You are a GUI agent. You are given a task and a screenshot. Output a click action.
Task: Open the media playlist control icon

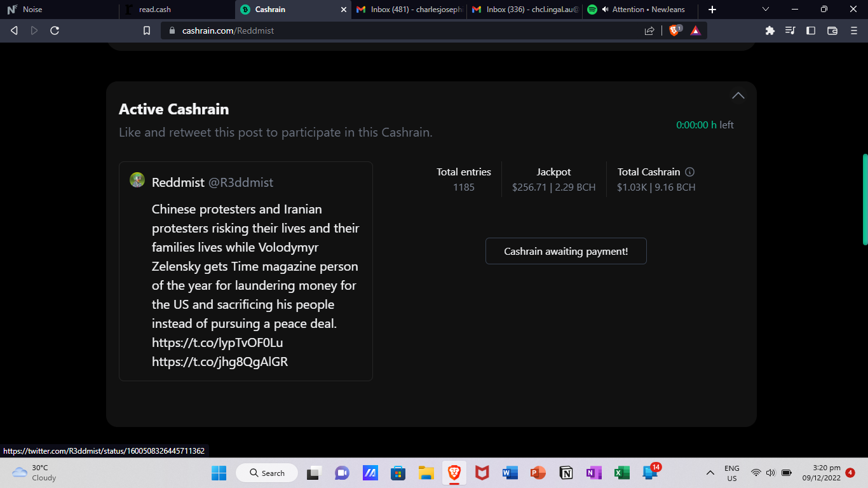(x=790, y=30)
